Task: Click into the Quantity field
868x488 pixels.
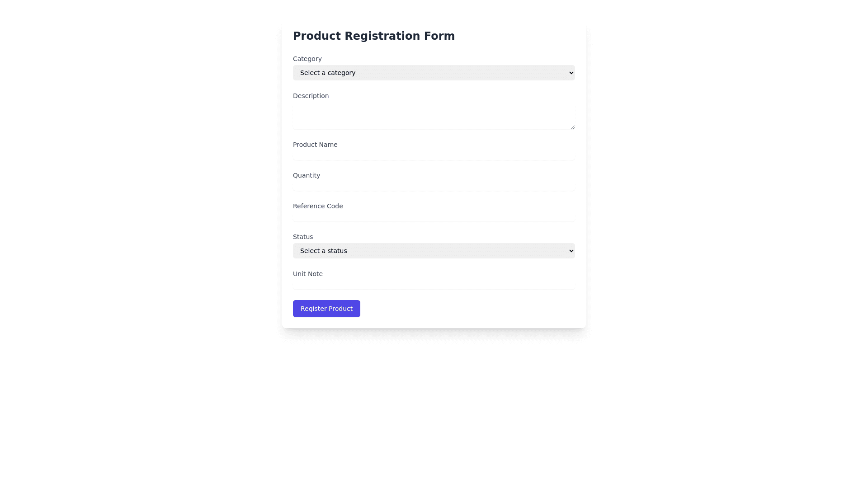Action: [433, 186]
